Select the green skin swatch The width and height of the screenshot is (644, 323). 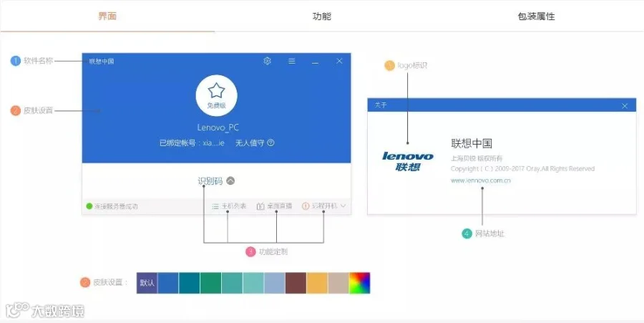click(x=210, y=283)
